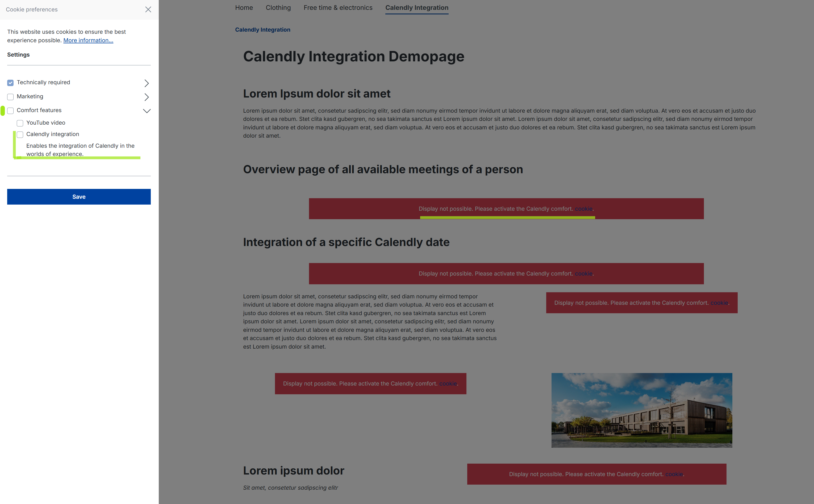Expand the Marketing cookies details
This screenshot has width=814, height=504.
click(x=147, y=96)
